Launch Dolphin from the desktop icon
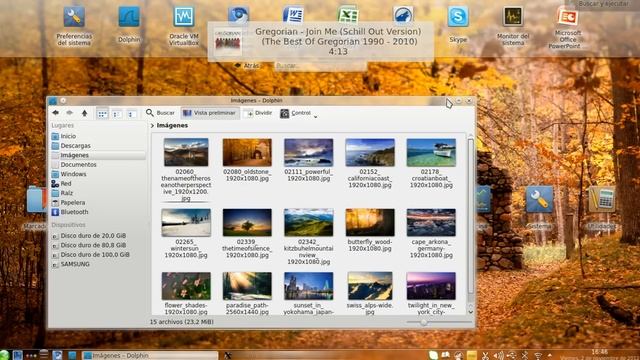The height and width of the screenshot is (360, 640). [x=129, y=24]
